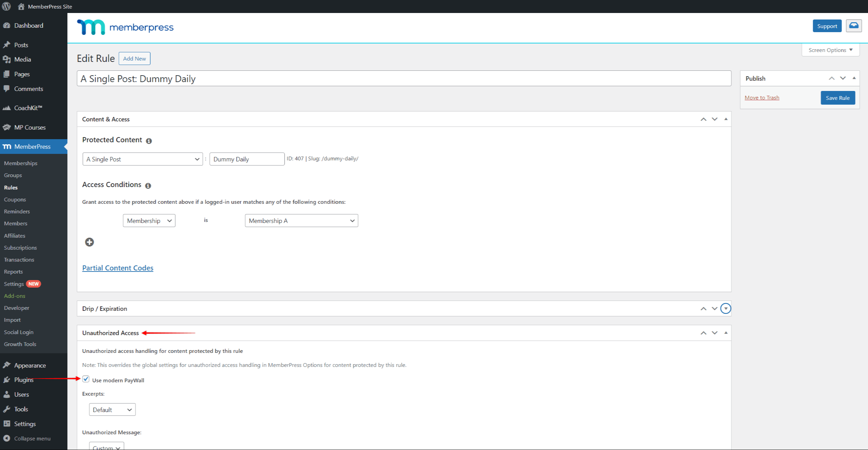Open the Social Login submenu item
This screenshot has height=450, width=868.
[19, 332]
